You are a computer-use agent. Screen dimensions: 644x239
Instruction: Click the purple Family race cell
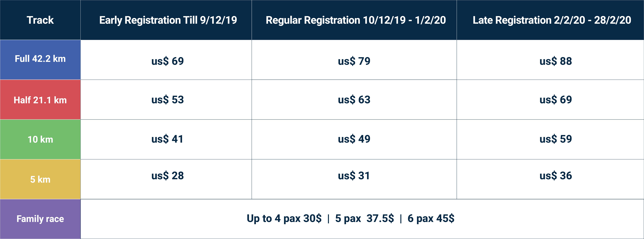40,219
